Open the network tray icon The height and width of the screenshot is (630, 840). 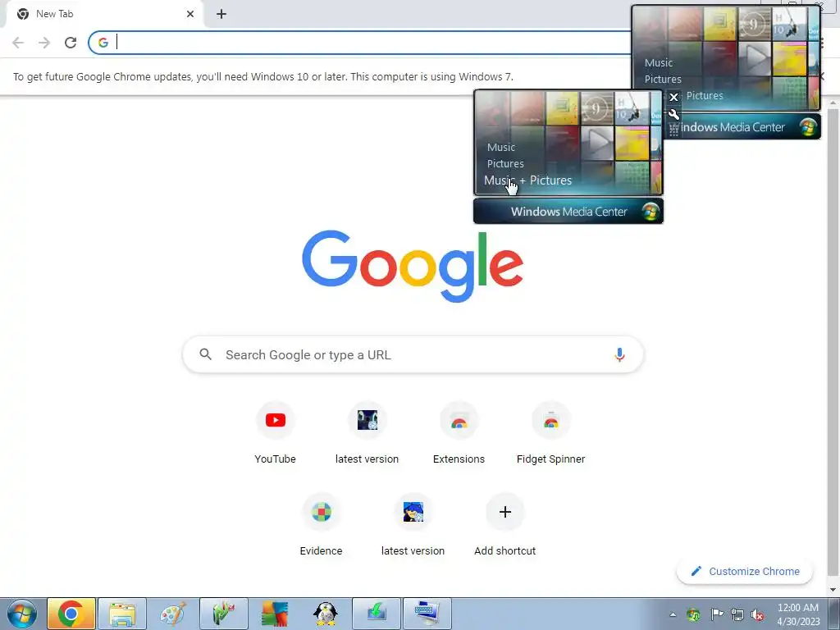coord(737,614)
